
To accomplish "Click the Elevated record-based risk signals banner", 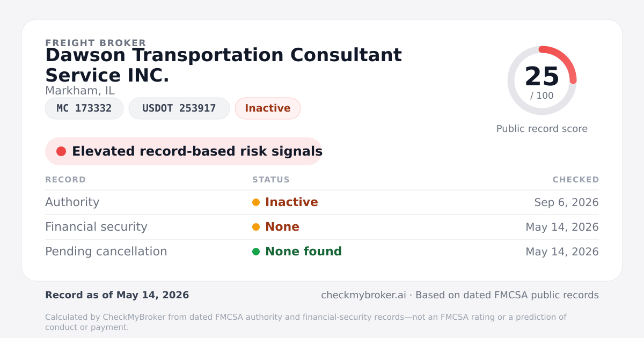I will pyautogui.click(x=184, y=151).
